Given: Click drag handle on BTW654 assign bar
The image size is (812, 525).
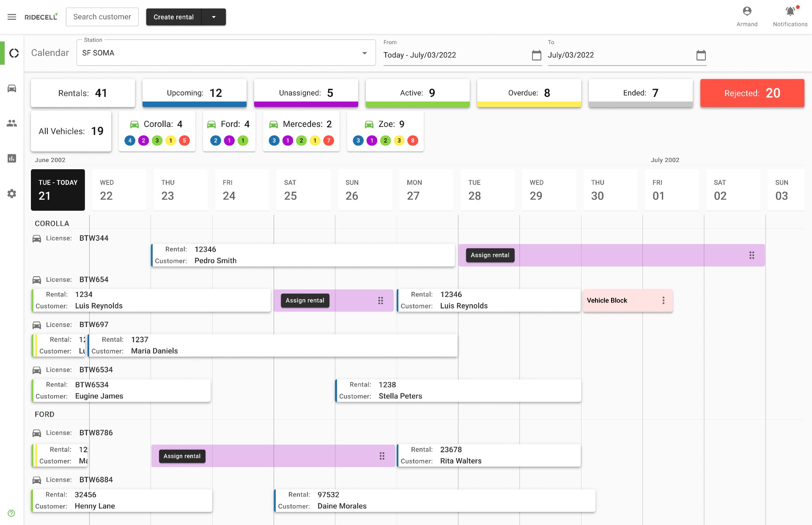Looking at the screenshot, I should [x=381, y=300].
